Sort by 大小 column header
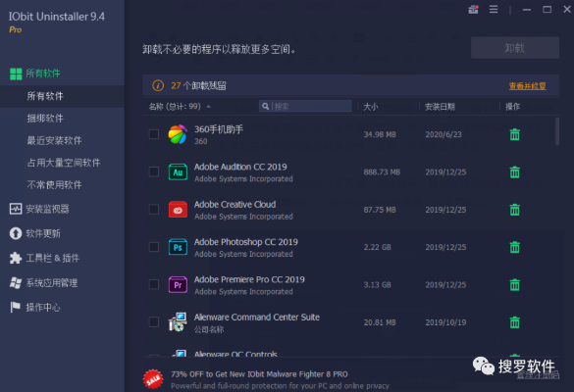Screen dimensions: 574x392 371,107
